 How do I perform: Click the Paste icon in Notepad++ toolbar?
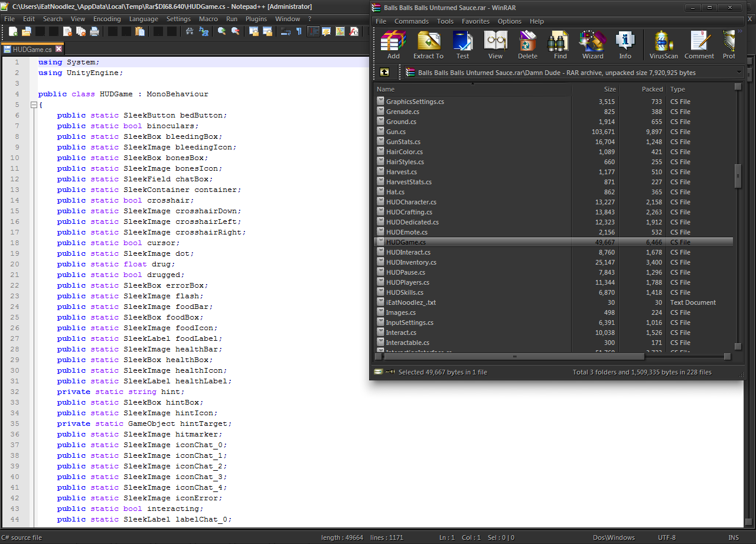(x=140, y=31)
